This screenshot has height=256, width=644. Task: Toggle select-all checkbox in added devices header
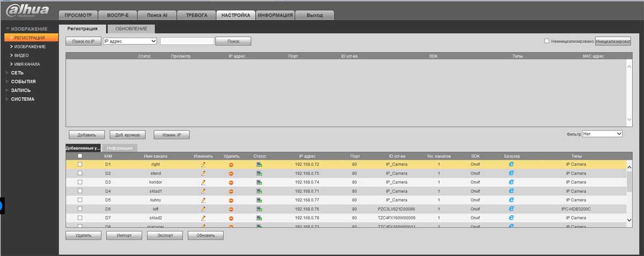[x=80, y=156]
